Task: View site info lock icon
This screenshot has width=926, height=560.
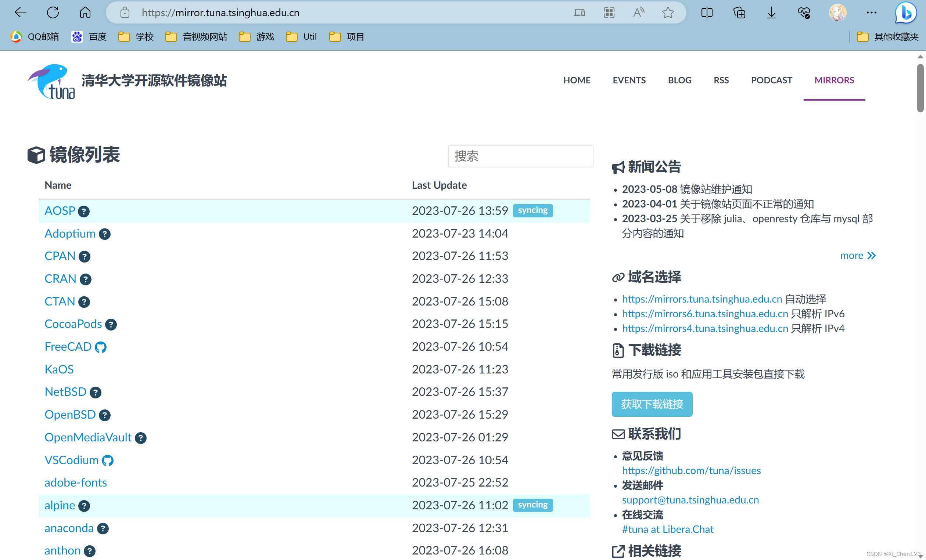Action: tap(125, 13)
